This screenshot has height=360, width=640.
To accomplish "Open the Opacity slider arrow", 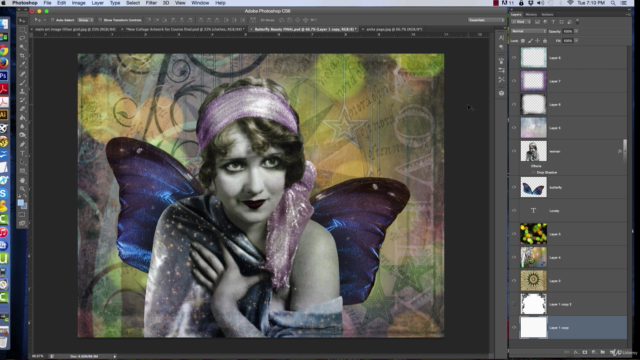I will (576, 31).
